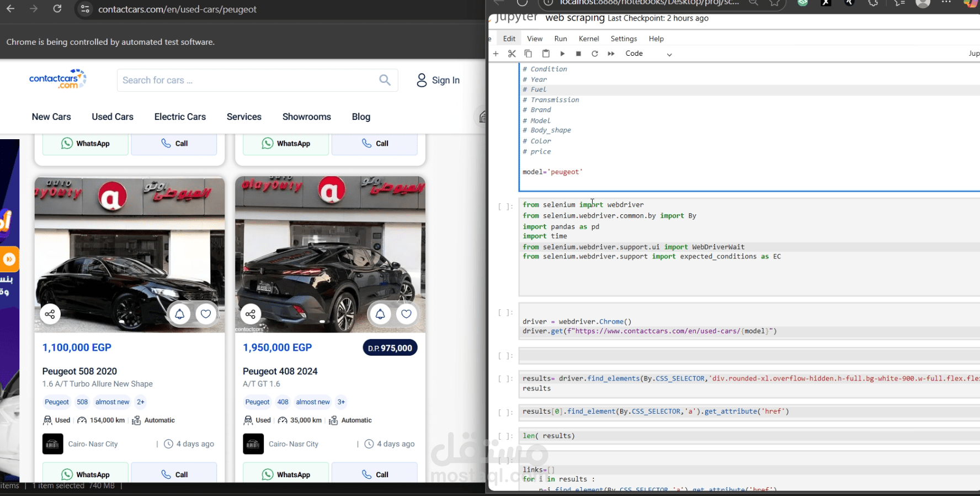Favorite the Peugeot 508 2020 with heart
The width and height of the screenshot is (980, 496).
coord(206,314)
